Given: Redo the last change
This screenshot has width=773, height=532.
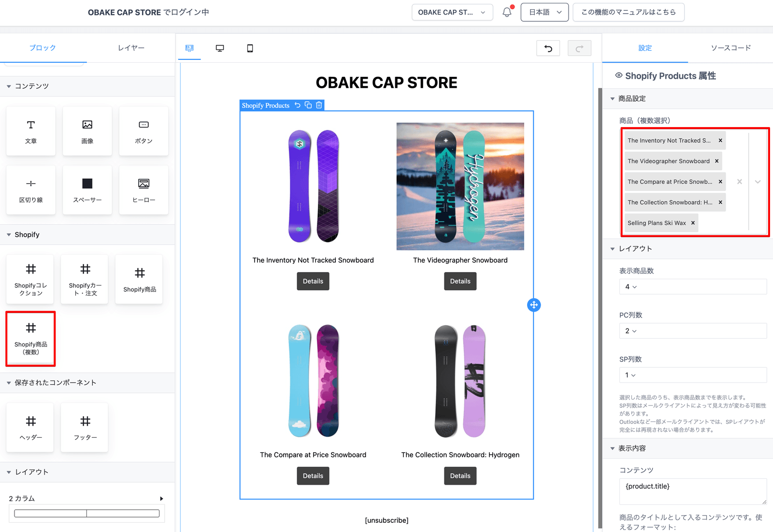Looking at the screenshot, I should pos(579,48).
